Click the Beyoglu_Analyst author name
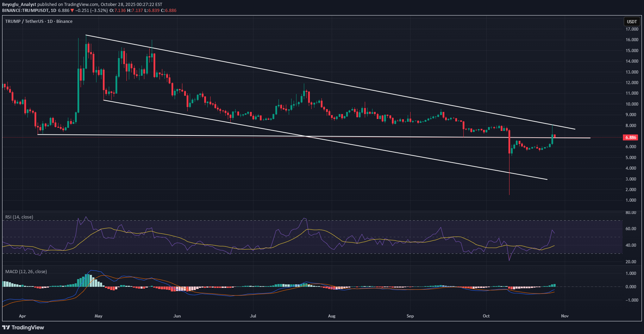 click(x=19, y=5)
